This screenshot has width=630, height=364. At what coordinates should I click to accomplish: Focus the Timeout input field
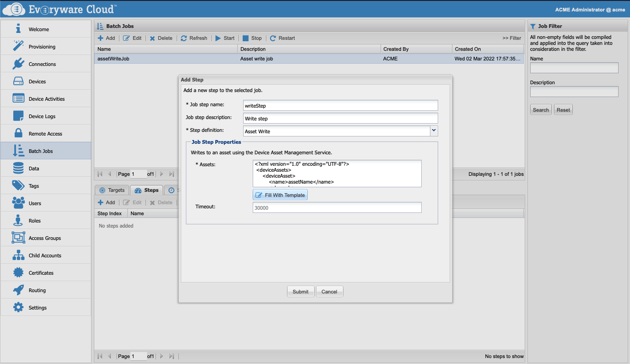337,207
